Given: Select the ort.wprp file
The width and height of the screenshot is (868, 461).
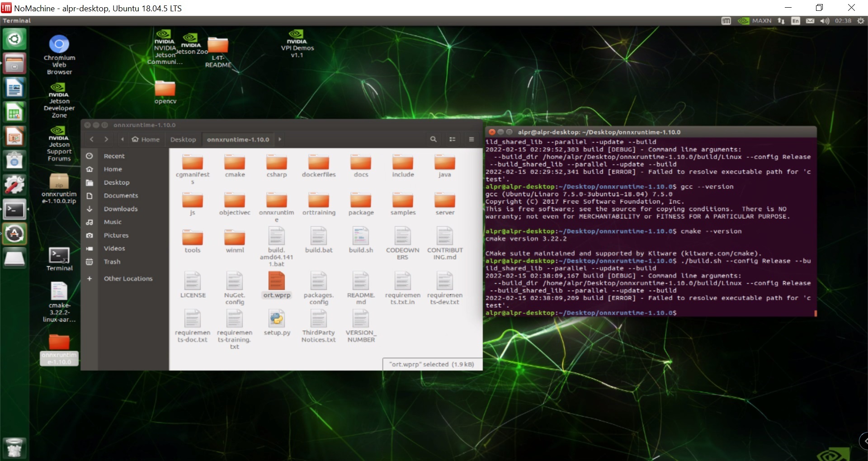Looking at the screenshot, I should click(277, 285).
